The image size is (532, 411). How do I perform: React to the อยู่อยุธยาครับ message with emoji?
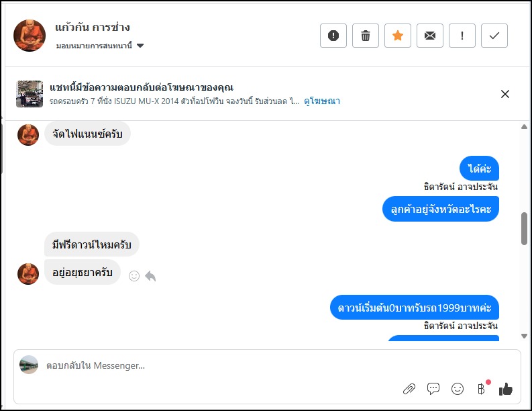click(x=134, y=275)
